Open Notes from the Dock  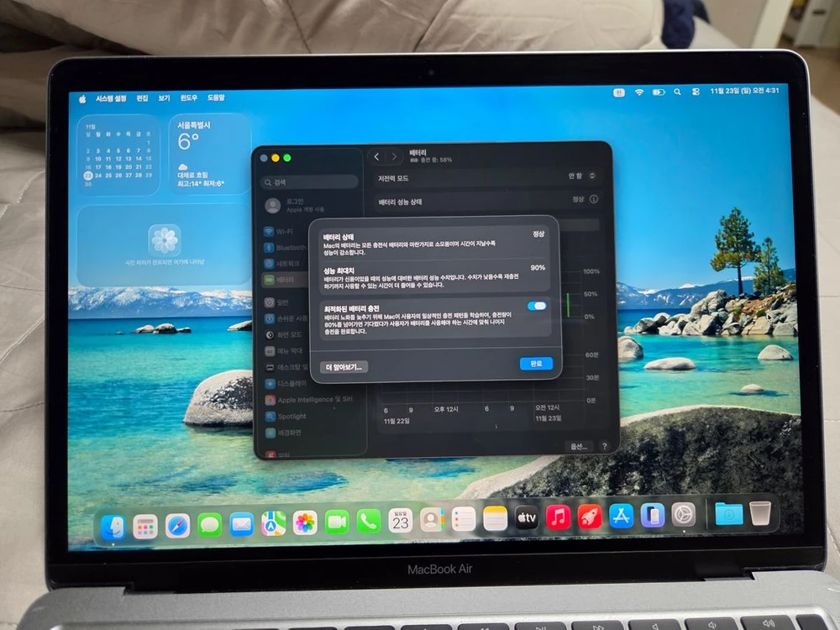pyautogui.click(x=495, y=518)
